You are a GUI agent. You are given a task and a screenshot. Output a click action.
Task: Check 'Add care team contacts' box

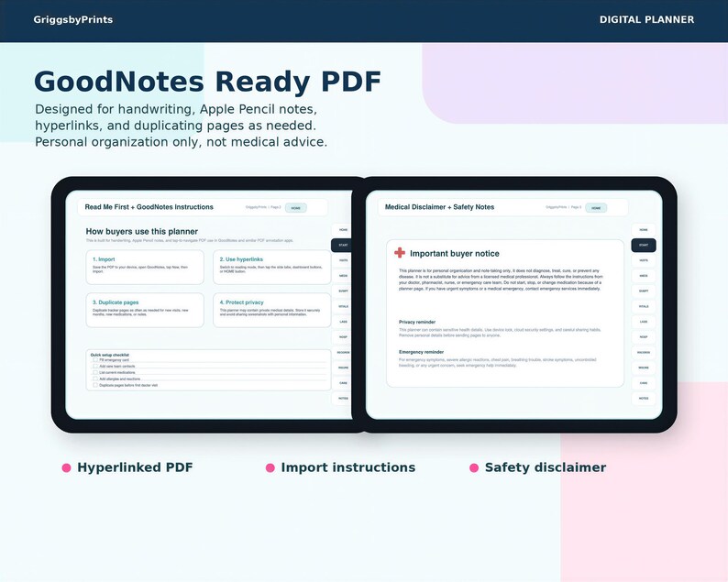tap(95, 367)
